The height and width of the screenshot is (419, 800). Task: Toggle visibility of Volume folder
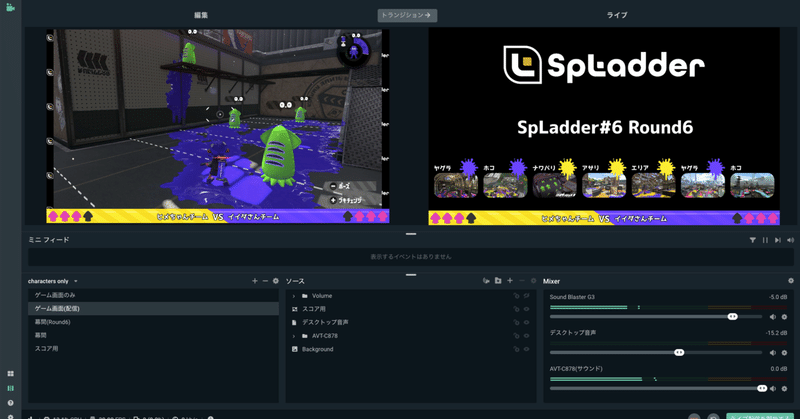[x=527, y=295]
